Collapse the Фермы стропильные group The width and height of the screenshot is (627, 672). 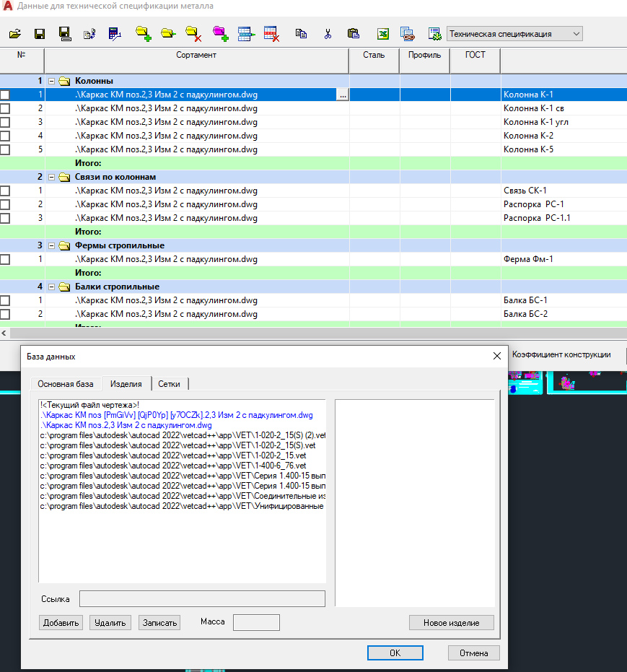[51, 245]
